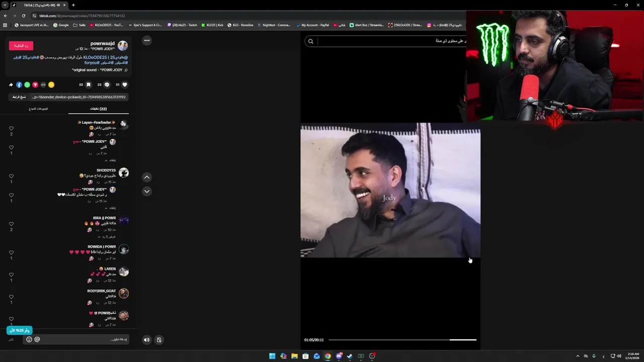The width and height of the screenshot is (644, 362).
Task: Mention a user with @ icon
Action: [x=37, y=339]
